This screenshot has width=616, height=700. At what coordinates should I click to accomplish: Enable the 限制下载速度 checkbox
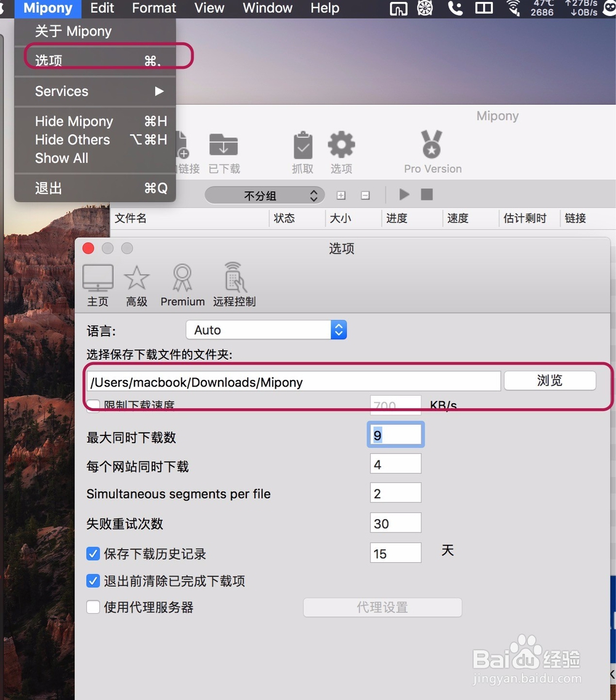(93, 405)
